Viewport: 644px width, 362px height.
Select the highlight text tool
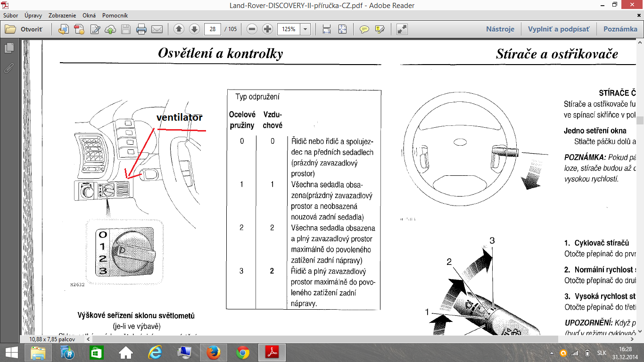[x=380, y=29]
